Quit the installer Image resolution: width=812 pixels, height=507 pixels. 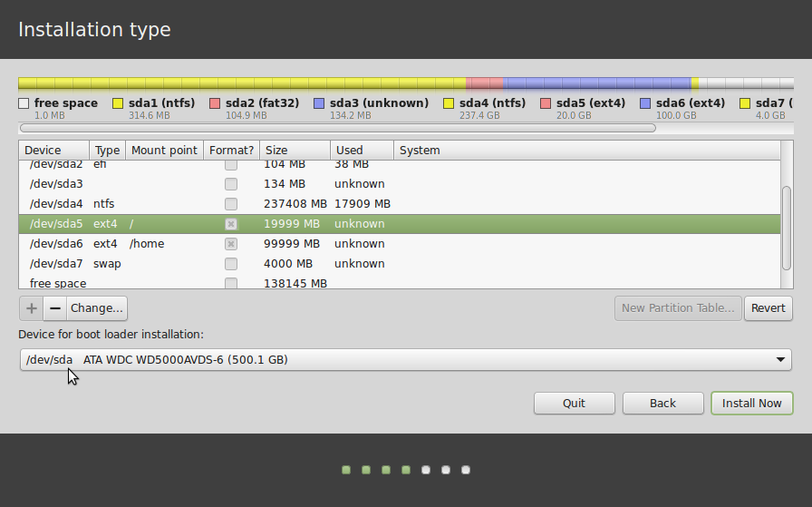tap(574, 404)
